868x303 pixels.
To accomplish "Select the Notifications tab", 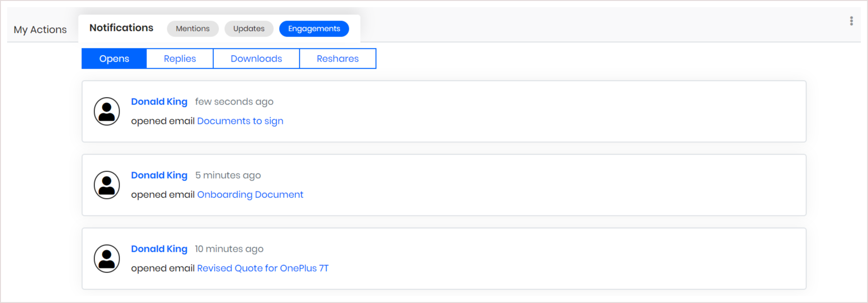I will pyautogui.click(x=121, y=28).
